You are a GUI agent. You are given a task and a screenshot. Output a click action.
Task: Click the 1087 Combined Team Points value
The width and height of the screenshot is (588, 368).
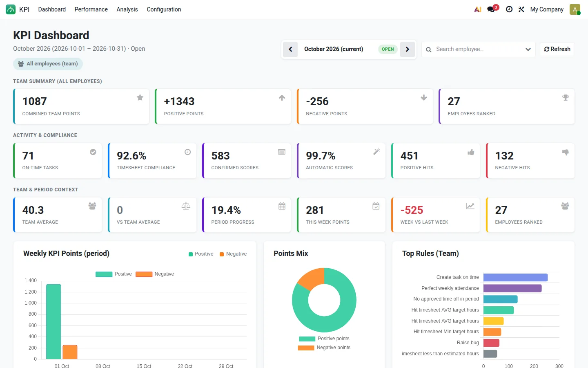click(35, 101)
